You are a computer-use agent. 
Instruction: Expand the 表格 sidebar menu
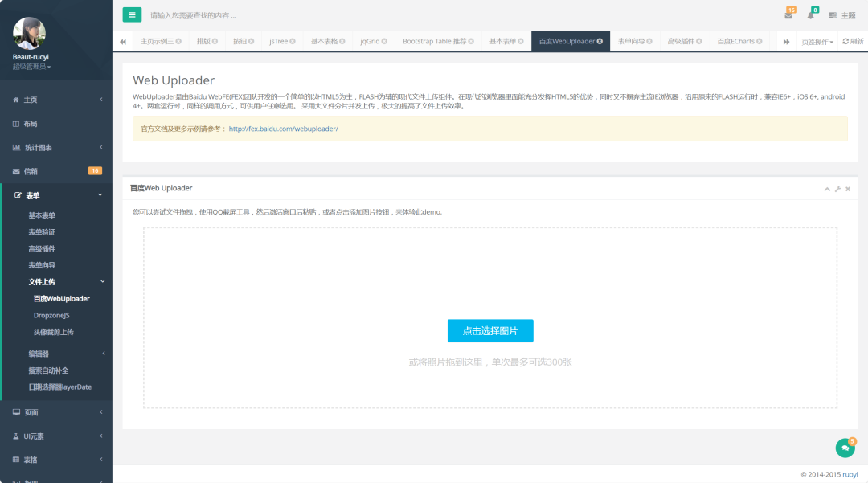(x=56, y=460)
